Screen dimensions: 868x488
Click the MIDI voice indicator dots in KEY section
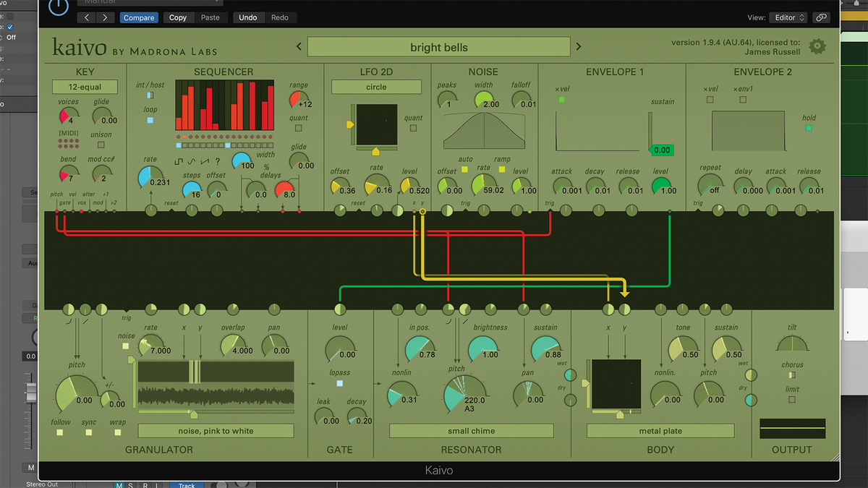click(69, 143)
